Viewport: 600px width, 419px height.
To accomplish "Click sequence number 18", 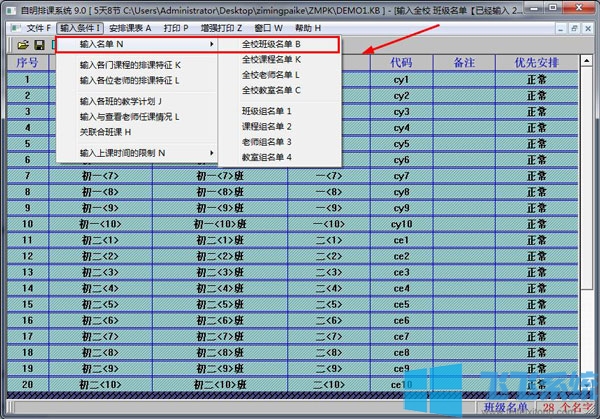I will 28,353.
